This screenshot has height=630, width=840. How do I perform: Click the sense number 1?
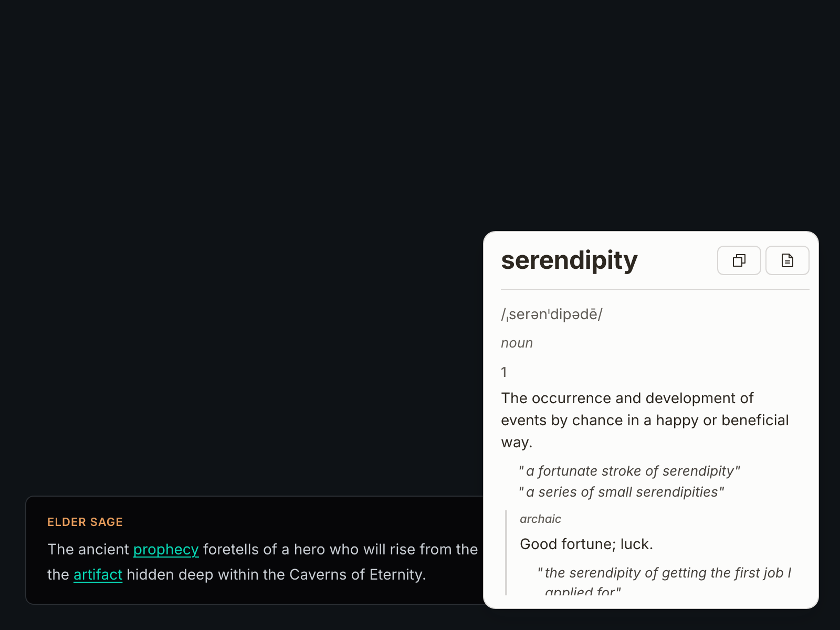pyautogui.click(x=503, y=372)
